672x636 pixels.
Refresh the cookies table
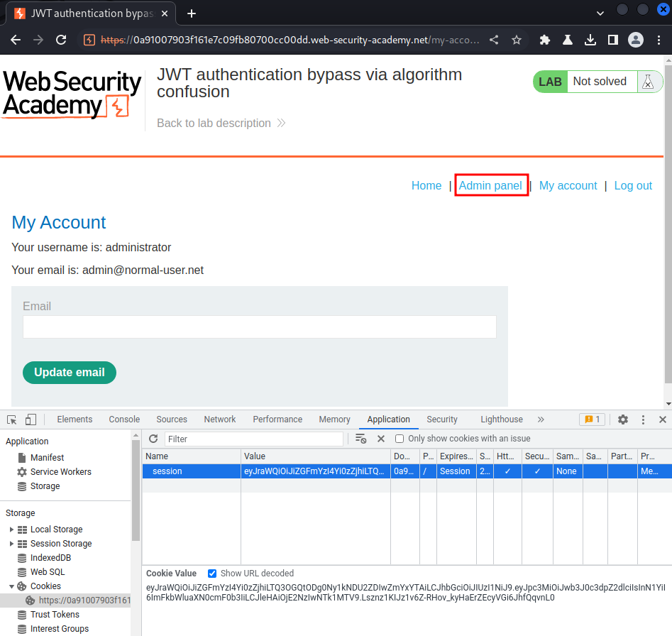153,439
